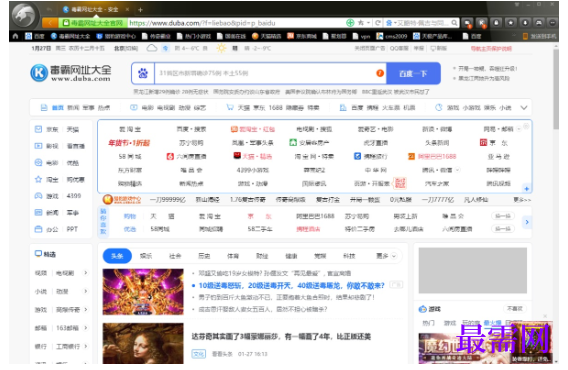This screenshot has height=370, width=568.
Task: Select the 科技 news tab
Action: coord(349,256)
